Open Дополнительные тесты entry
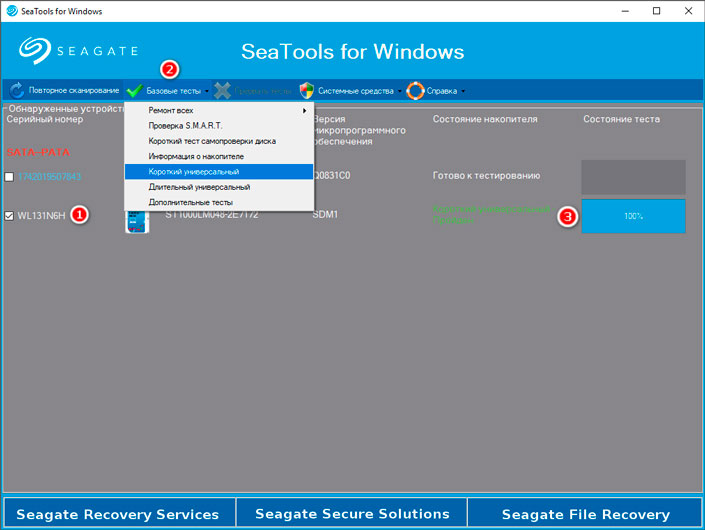The width and height of the screenshot is (705, 530). [x=219, y=202]
